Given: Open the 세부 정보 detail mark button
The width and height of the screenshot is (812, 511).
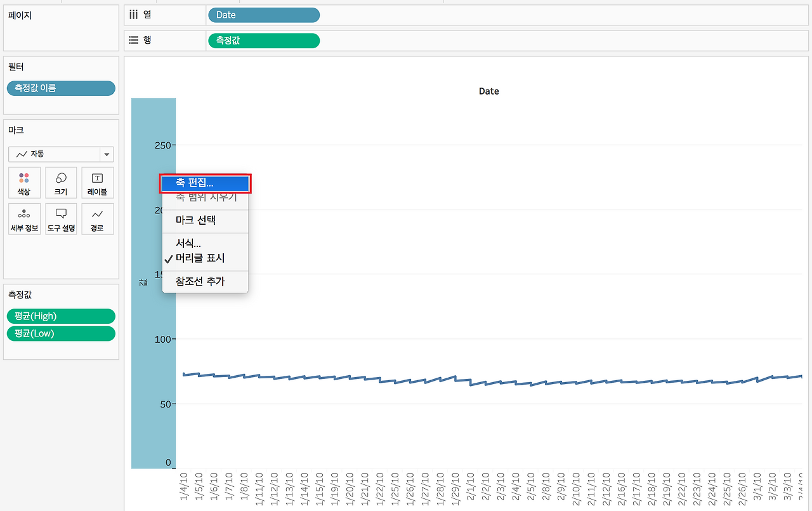Looking at the screenshot, I should pos(24,219).
